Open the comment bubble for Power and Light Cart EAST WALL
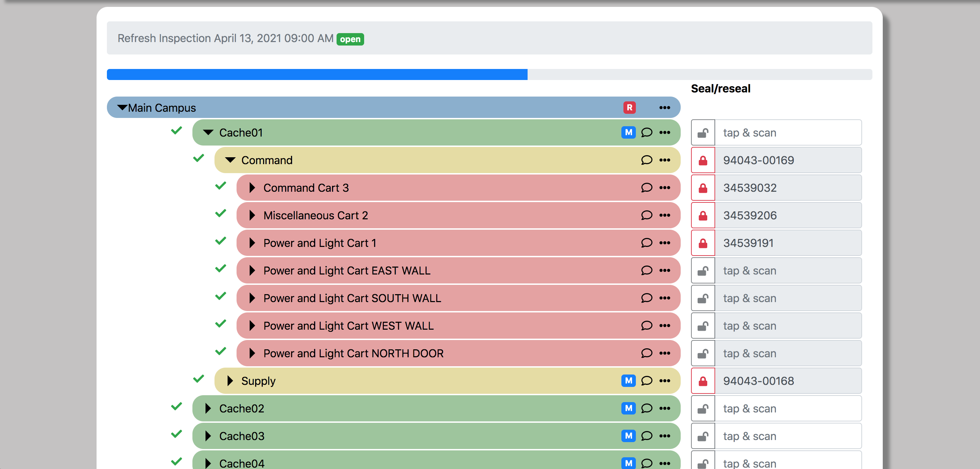Viewport: 980px width, 469px height. coord(646,270)
